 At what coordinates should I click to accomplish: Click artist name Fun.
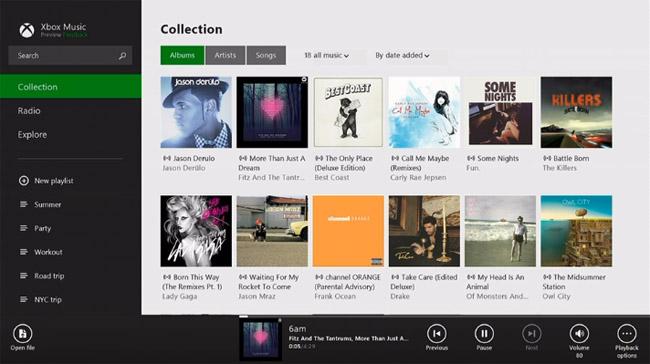pos(473,168)
